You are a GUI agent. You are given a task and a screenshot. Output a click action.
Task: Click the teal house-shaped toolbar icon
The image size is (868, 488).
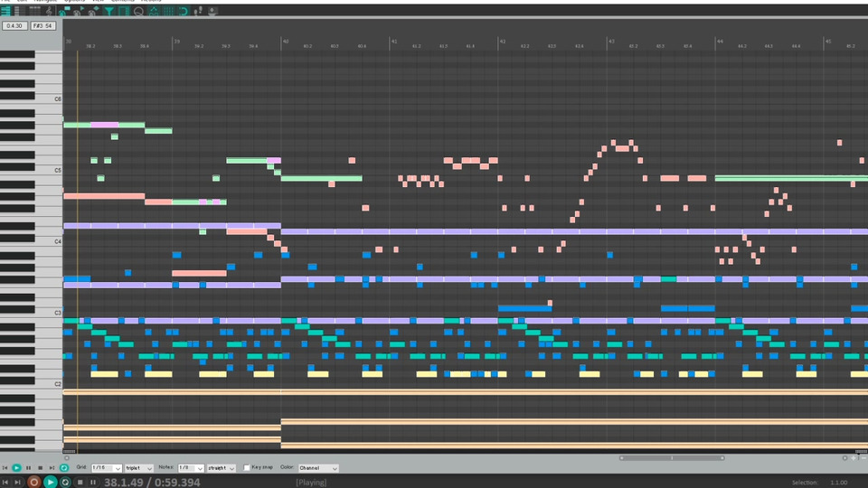(154, 11)
